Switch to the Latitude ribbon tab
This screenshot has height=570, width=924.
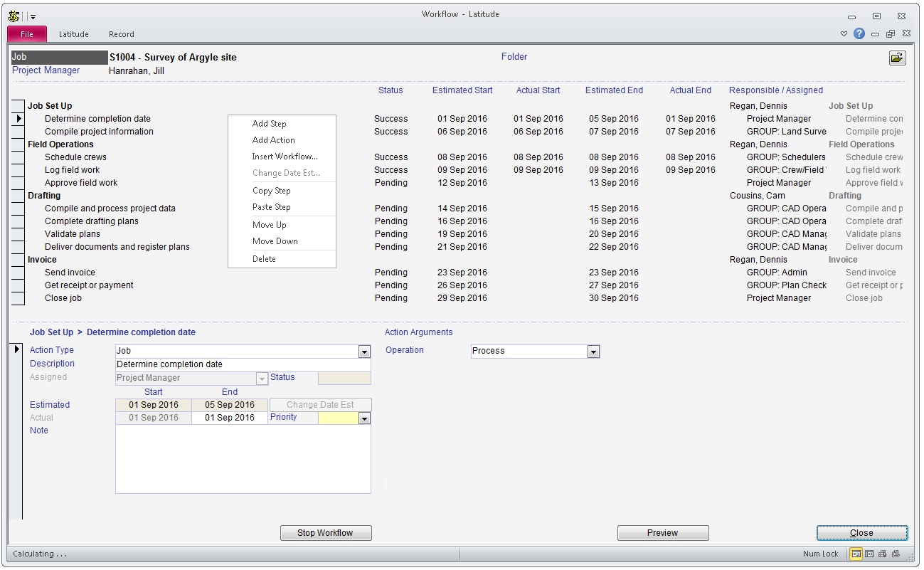pyautogui.click(x=73, y=33)
